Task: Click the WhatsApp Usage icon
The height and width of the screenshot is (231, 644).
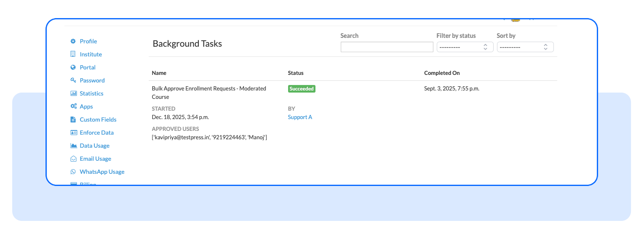Action: click(73, 172)
